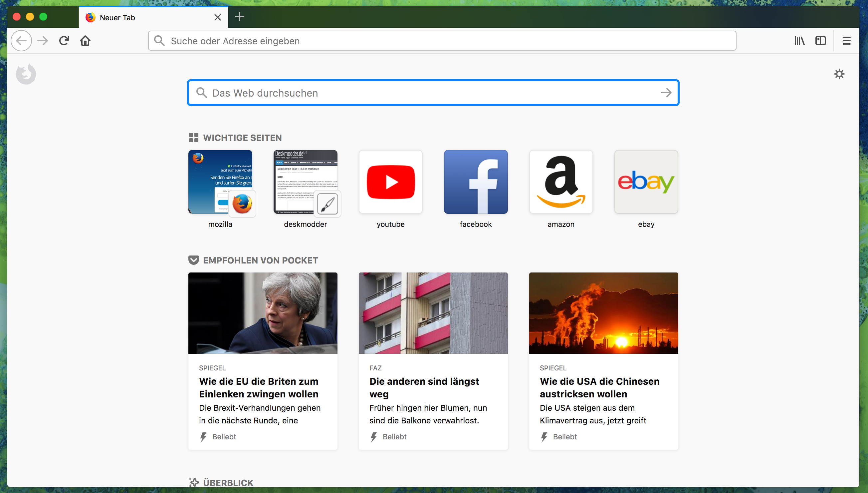Click 'Die USA steigen aus dem' description text

click(587, 408)
